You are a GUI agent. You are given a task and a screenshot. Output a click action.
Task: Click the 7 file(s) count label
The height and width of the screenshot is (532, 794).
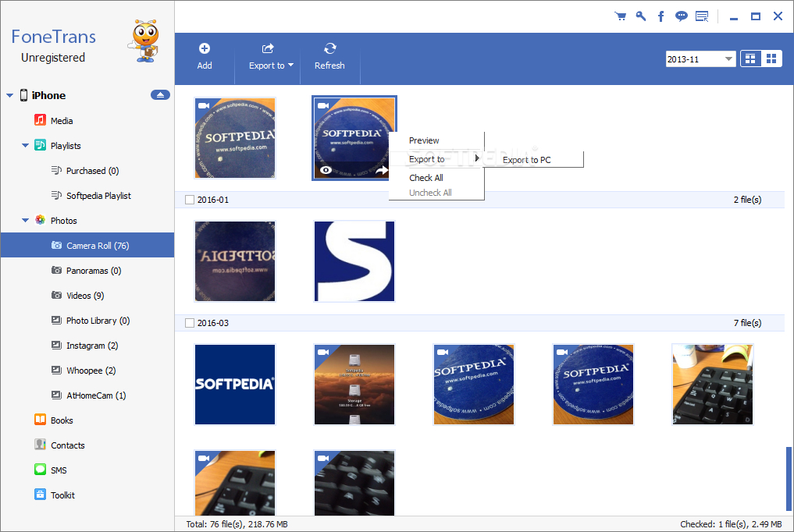point(747,323)
